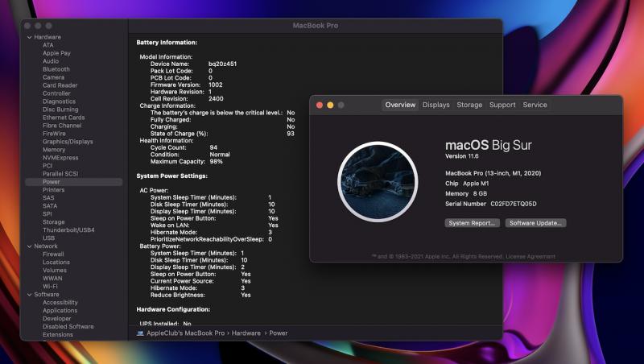This screenshot has width=644, height=364.
Task: Select Apple Pay in the sidebar
Action: click(x=56, y=53)
